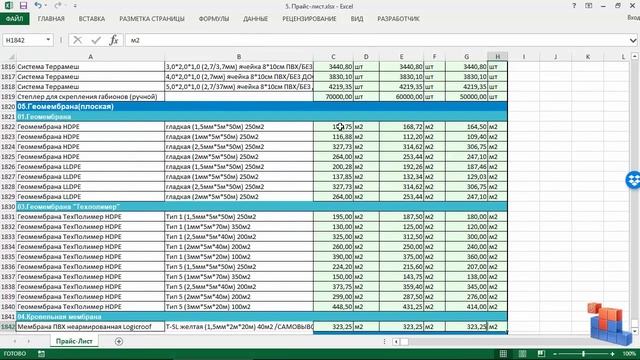This screenshot has height=360, width=640.
Task: Click the Redo arrow icon
Action: tap(58, 5)
